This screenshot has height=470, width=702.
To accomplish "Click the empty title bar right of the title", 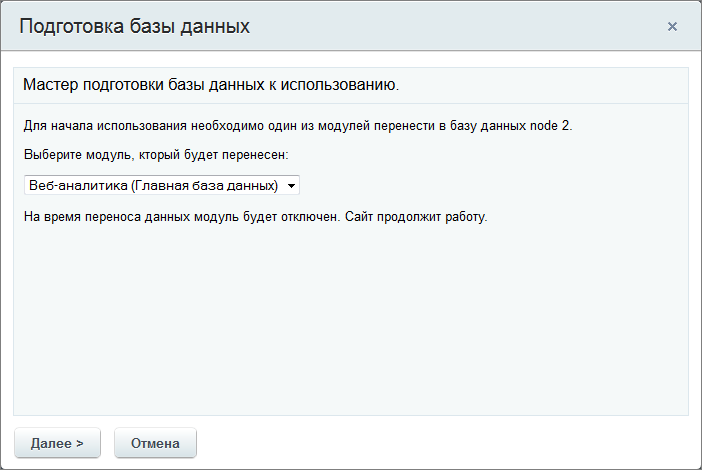I will click(x=450, y=26).
